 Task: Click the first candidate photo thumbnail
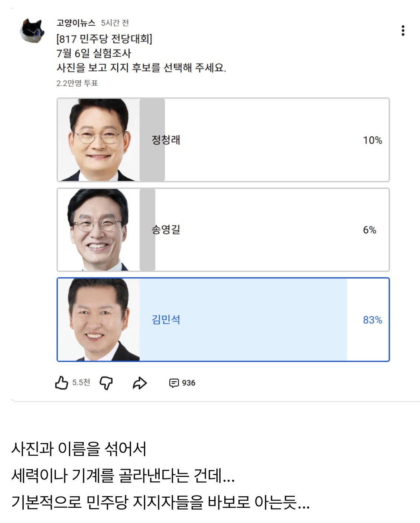[99, 140]
